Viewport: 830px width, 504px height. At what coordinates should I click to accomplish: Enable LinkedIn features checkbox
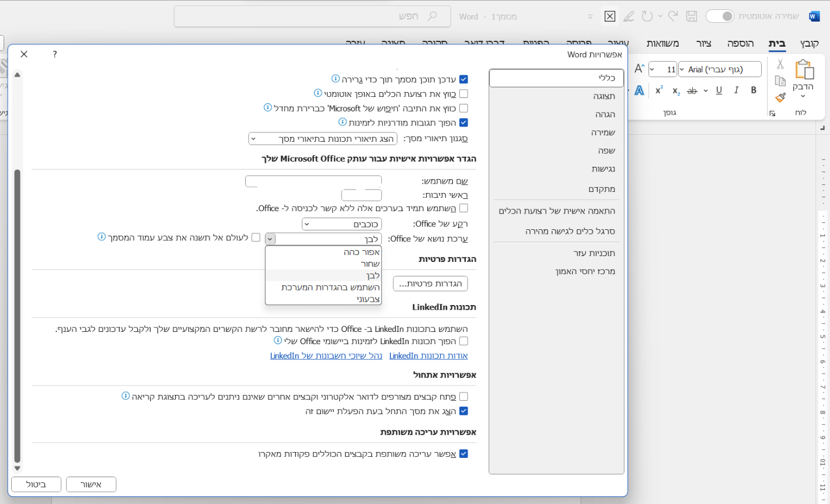click(x=463, y=341)
